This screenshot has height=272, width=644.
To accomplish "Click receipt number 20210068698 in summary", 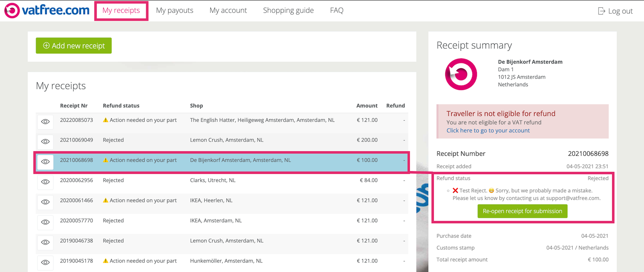I will 588,154.
